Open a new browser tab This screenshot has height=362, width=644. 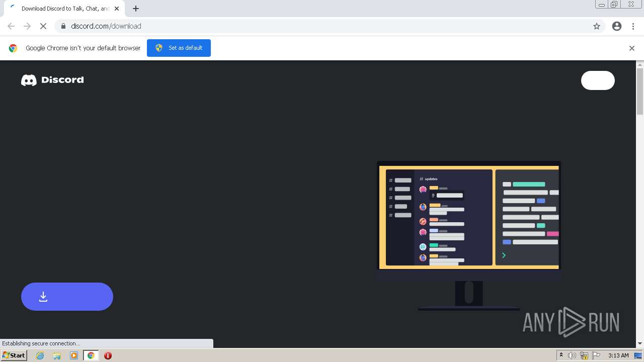136,9
